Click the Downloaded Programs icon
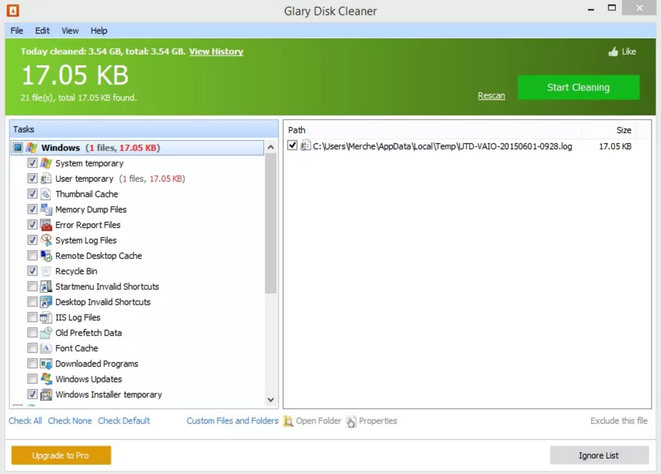The width and height of the screenshot is (661, 474). pos(46,364)
